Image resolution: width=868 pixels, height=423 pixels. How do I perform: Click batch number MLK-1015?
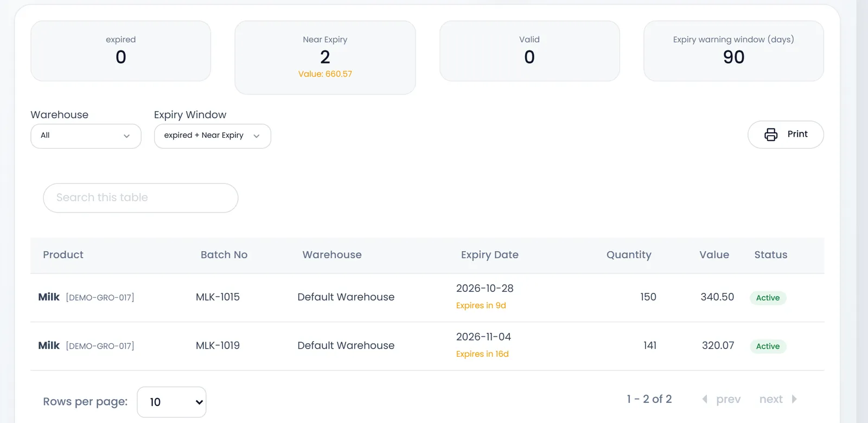(x=218, y=297)
